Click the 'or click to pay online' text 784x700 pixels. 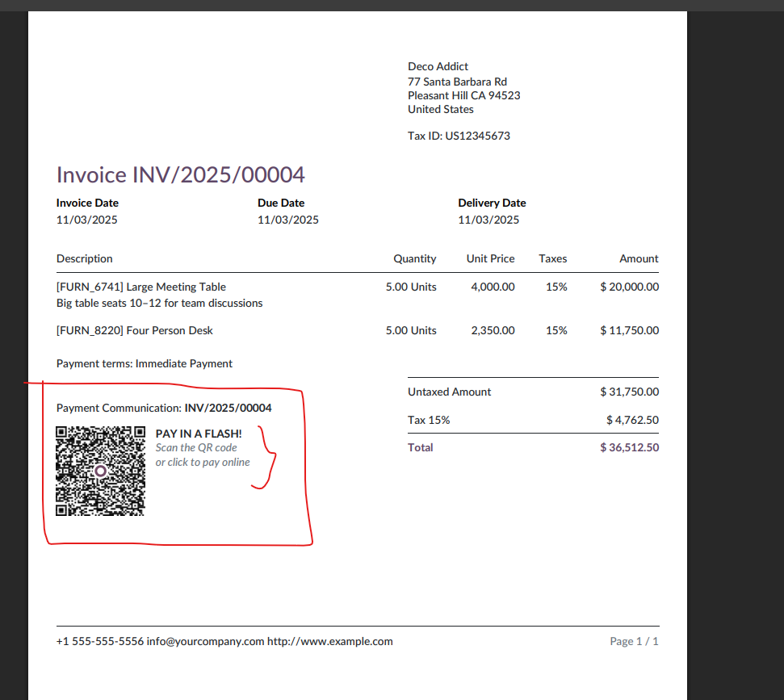[203, 463]
